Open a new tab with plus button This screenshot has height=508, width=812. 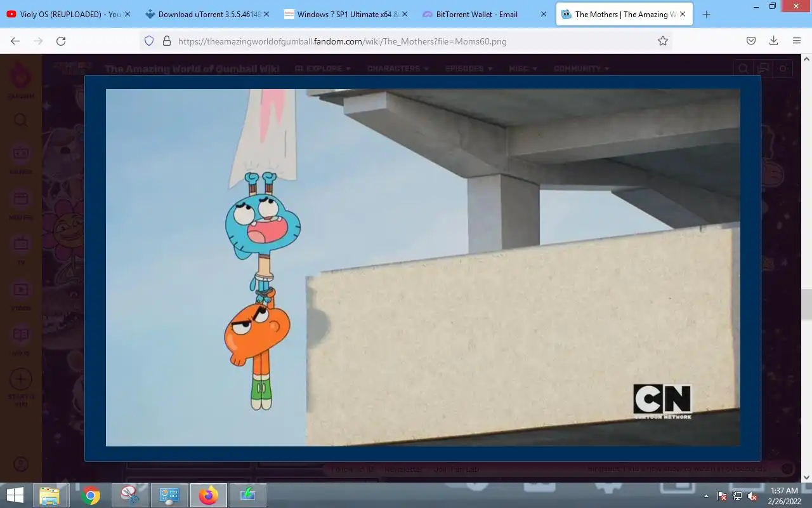pos(706,14)
